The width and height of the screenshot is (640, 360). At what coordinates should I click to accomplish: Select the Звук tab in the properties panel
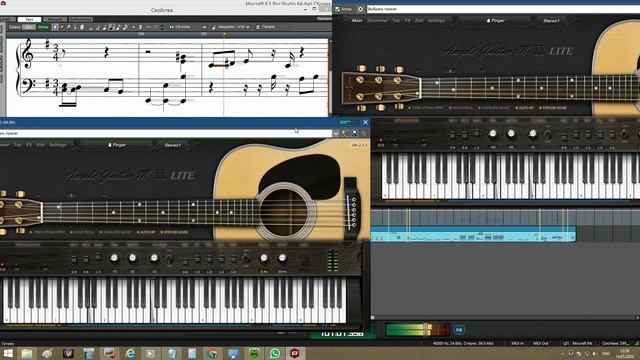point(29,19)
